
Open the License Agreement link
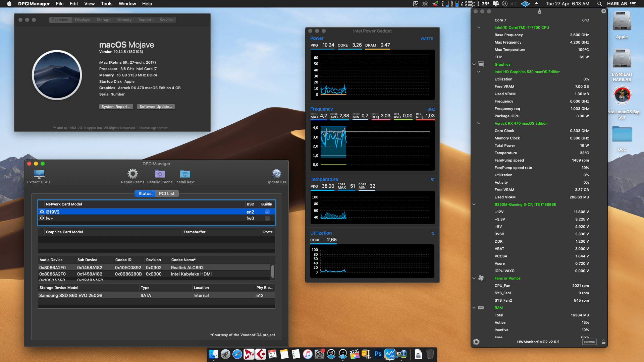[x=153, y=128]
